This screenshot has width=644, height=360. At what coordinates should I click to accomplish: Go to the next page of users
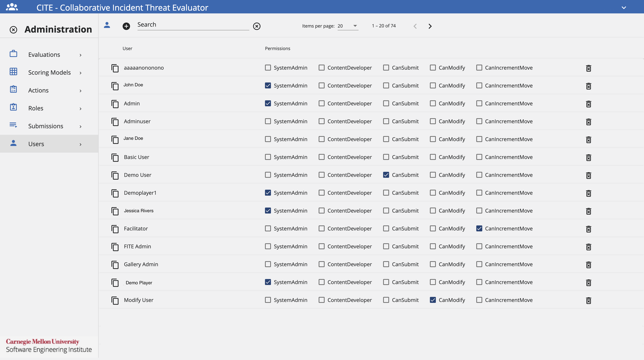430,26
